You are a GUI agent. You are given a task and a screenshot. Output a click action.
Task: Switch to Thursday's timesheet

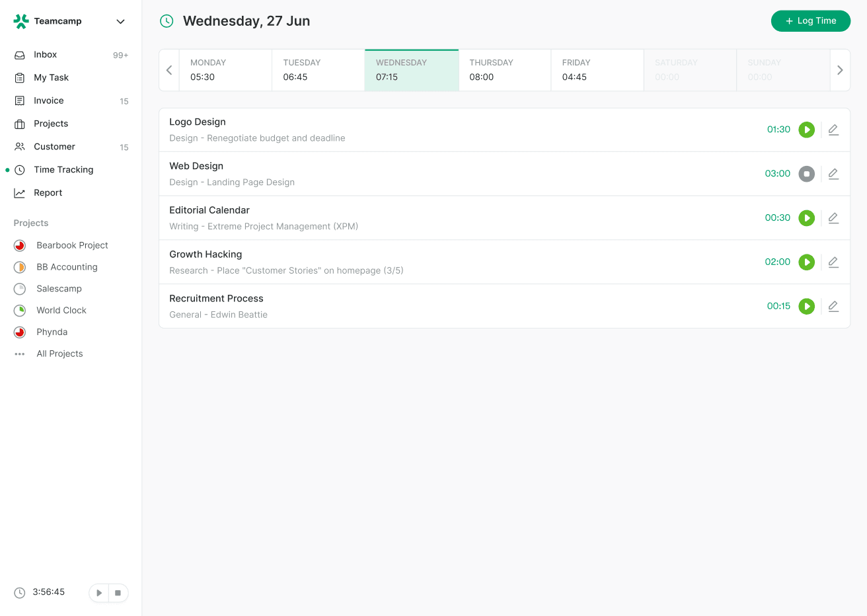[504, 69]
